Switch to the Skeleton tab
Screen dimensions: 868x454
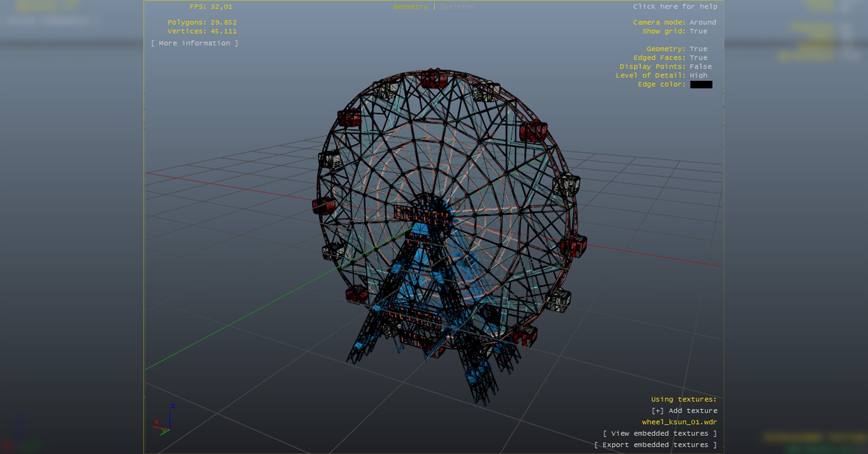tap(457, 6)
